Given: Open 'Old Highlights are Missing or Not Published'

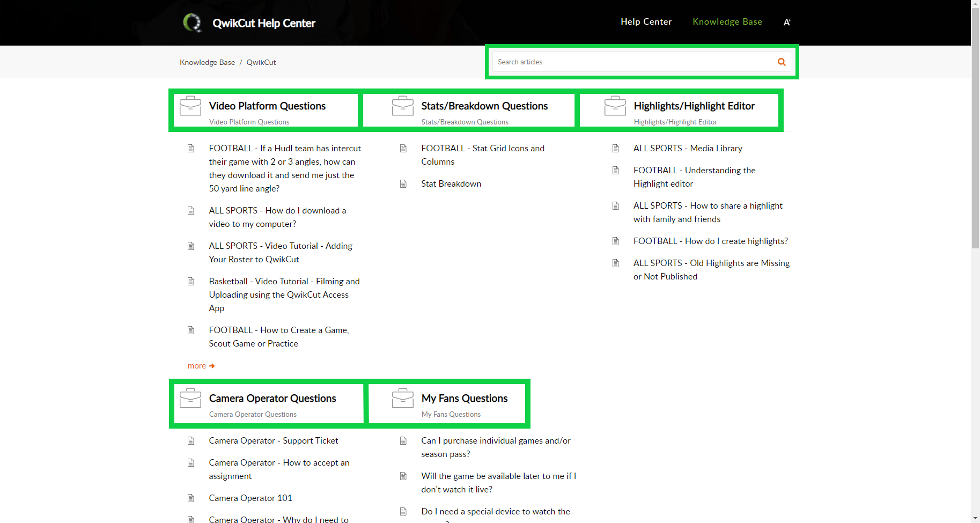Looking at the screenshot, I should point(712,270).
